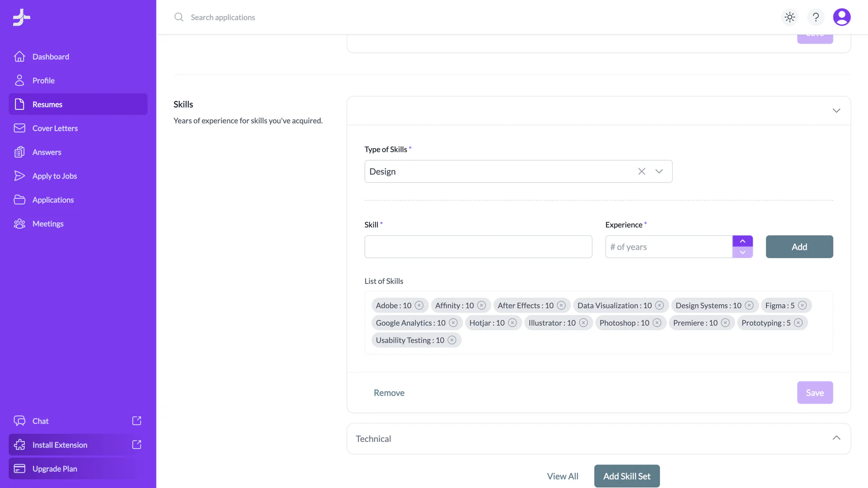Clear the Design skill type selection

tap(642, 171)
